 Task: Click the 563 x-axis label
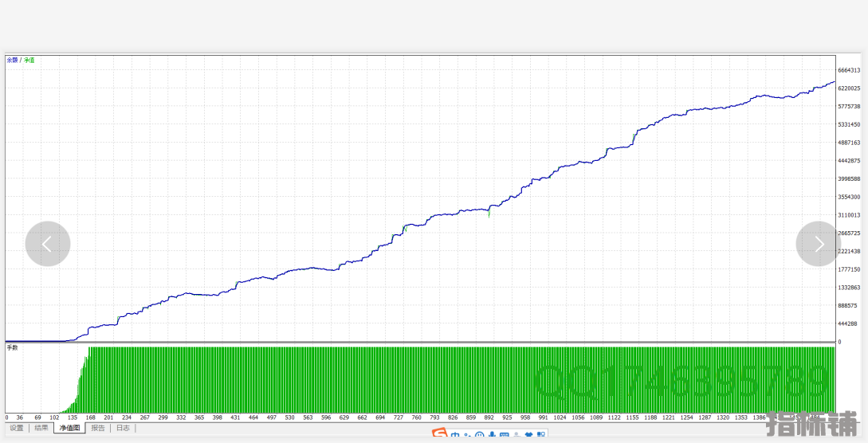(x=308, y=418)
